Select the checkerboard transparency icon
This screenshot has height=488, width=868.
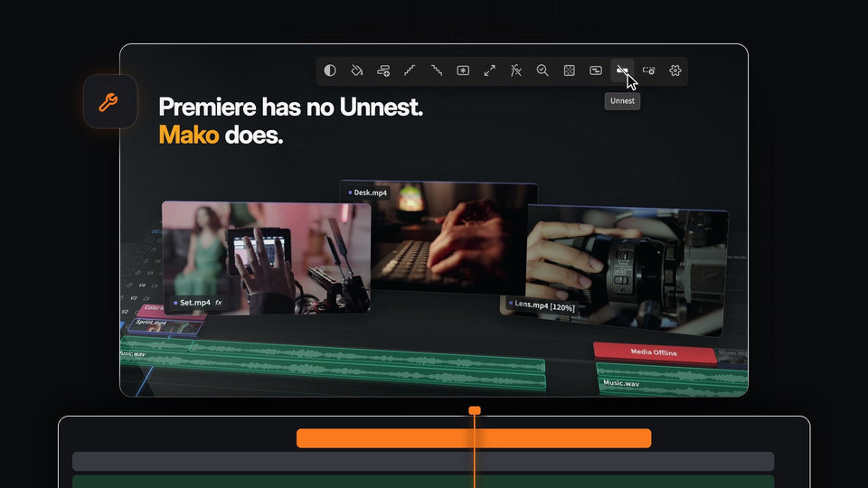569,70
